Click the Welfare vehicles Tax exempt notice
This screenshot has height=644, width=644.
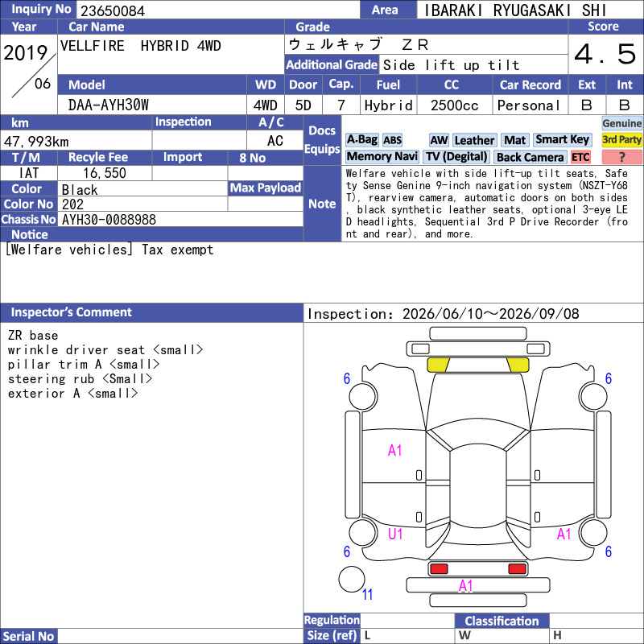click(x=109, y=250)
